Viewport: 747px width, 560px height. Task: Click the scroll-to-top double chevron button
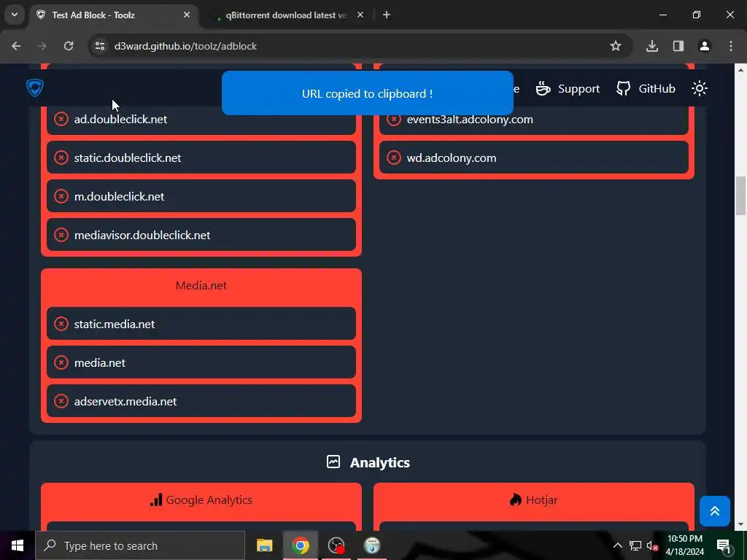[x=715, y=511]
